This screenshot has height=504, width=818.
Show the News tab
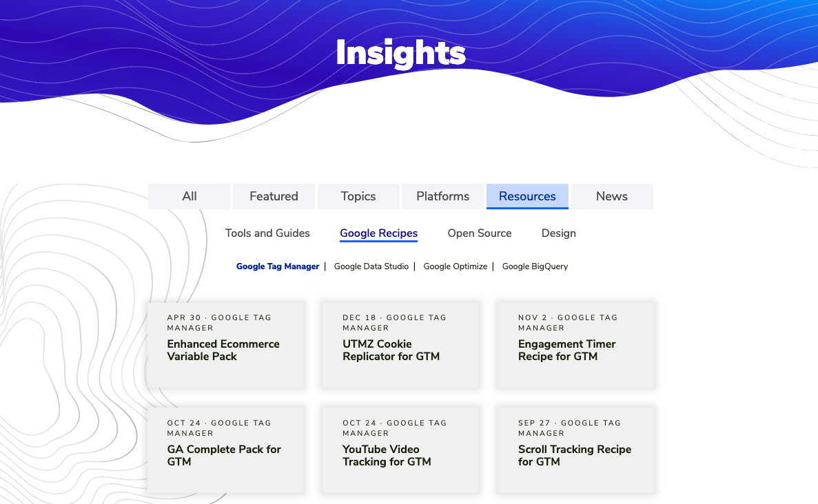pyautogui.click(x=612, y=196)
